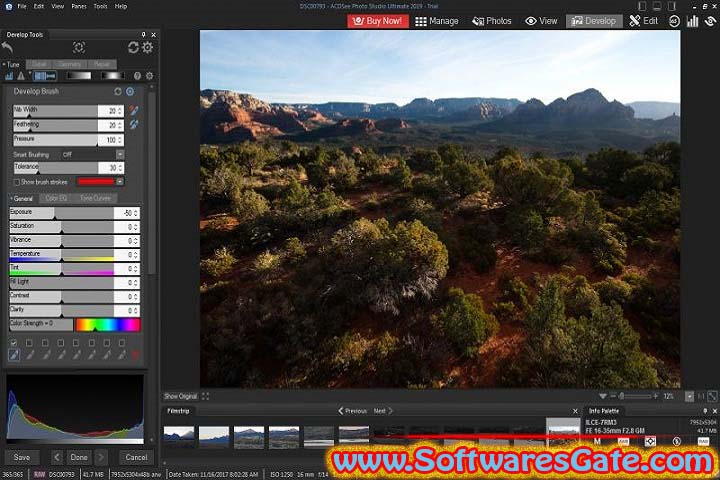Click Next in the Filmstrip
The width and height of the screenshot is (720, 480).
pyautogui.click(x=383, y=411)
